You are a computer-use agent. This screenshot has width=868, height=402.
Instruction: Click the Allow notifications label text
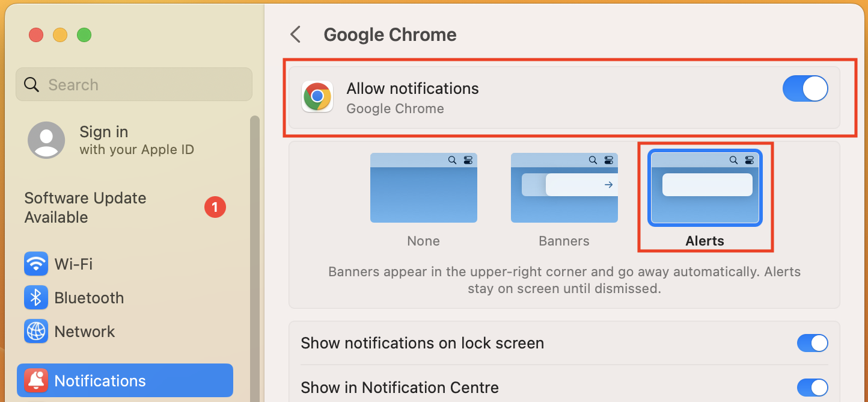tap(413, 88)
